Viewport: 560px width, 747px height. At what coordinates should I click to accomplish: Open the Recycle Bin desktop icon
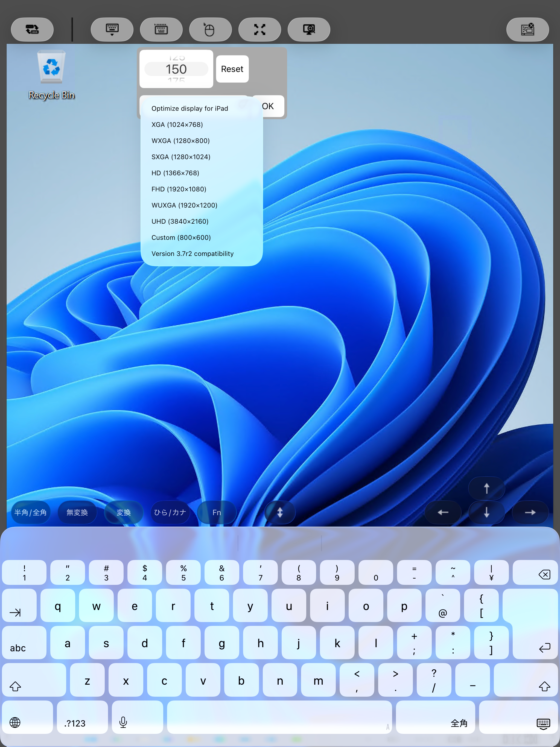(x=51, y=75)
